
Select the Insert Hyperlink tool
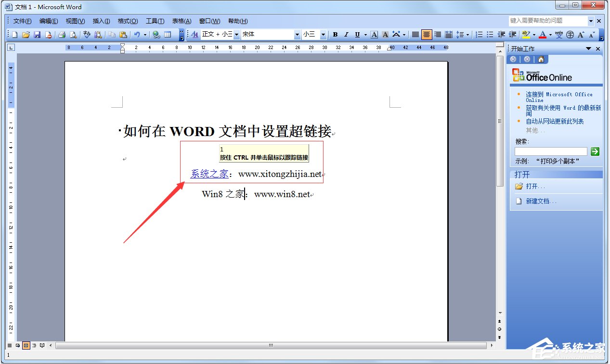coord(155,34)
